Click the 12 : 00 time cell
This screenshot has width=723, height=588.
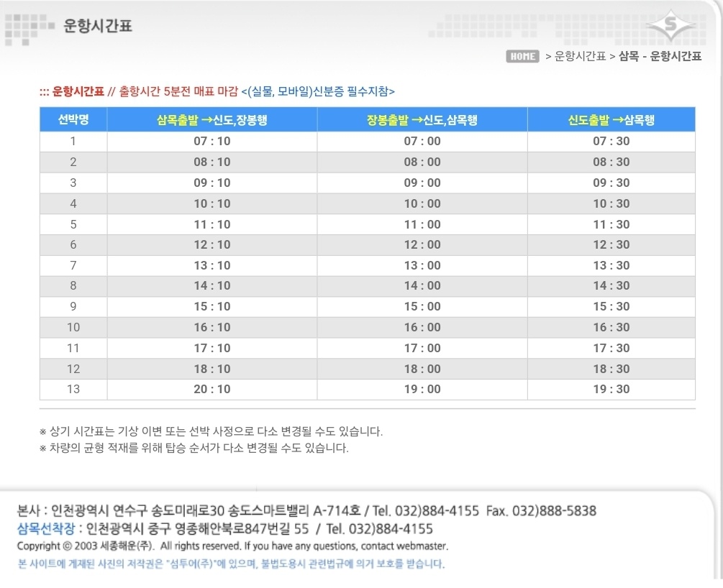click(x=422, y=244)
